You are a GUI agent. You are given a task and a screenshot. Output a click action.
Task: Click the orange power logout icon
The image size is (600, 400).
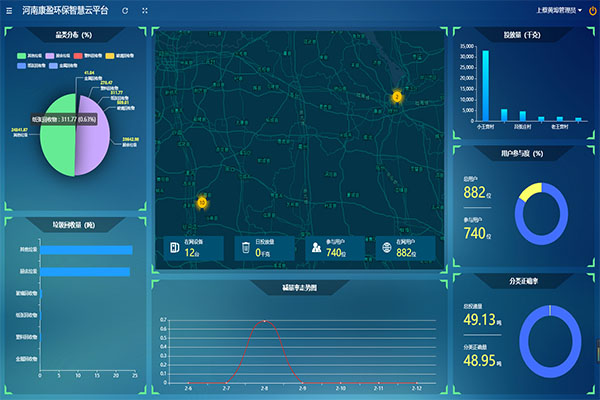[x=592, y=10]
